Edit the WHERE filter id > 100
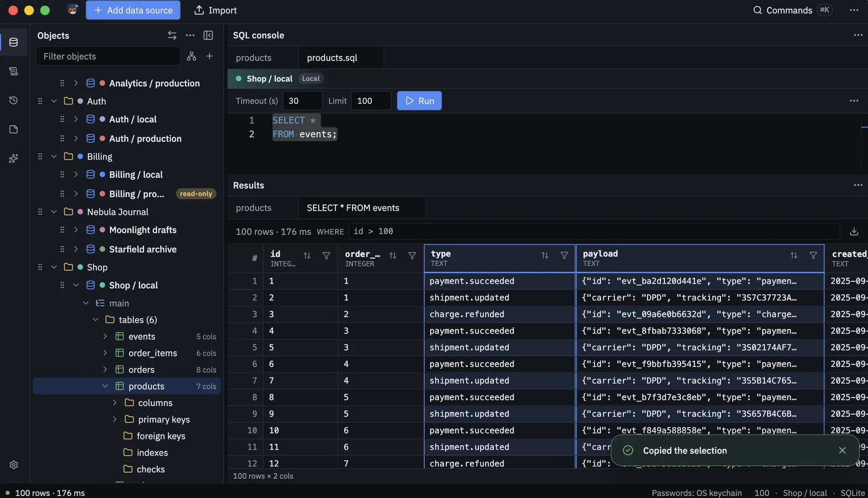868x498 pixels. coord(594,231)
